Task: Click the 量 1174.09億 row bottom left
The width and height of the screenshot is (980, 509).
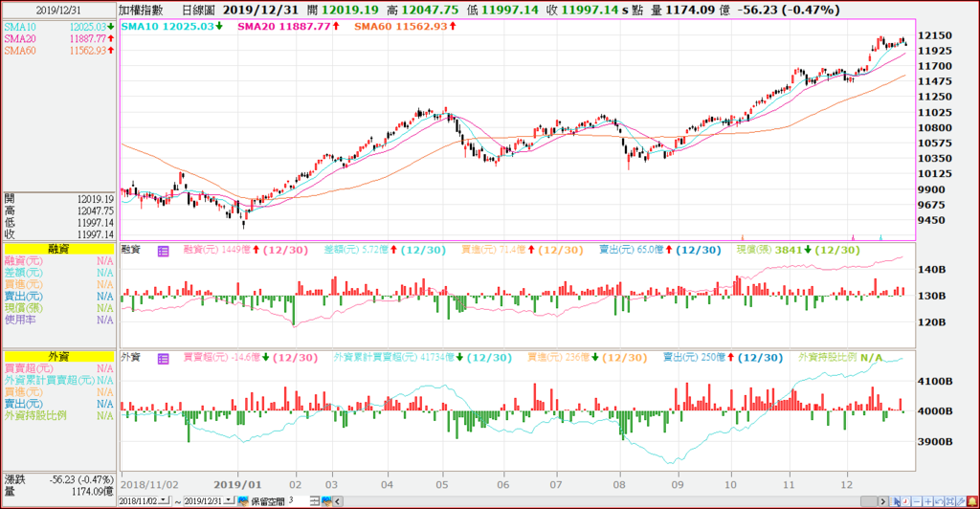Action: (58, 492)
